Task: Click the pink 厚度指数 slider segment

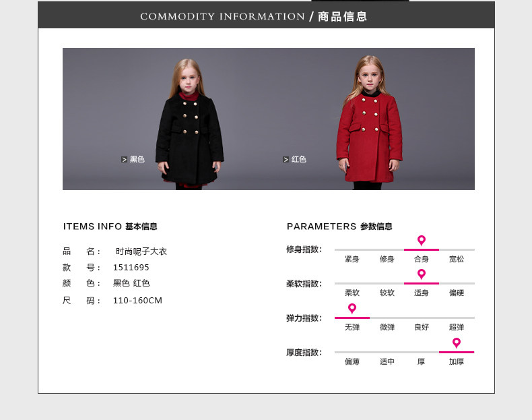Action: tap(457, 352)
